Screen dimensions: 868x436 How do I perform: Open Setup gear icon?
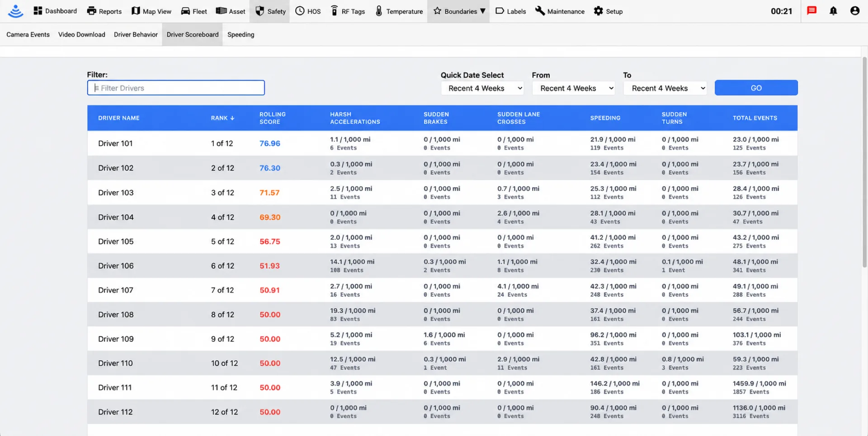(598, 11)
